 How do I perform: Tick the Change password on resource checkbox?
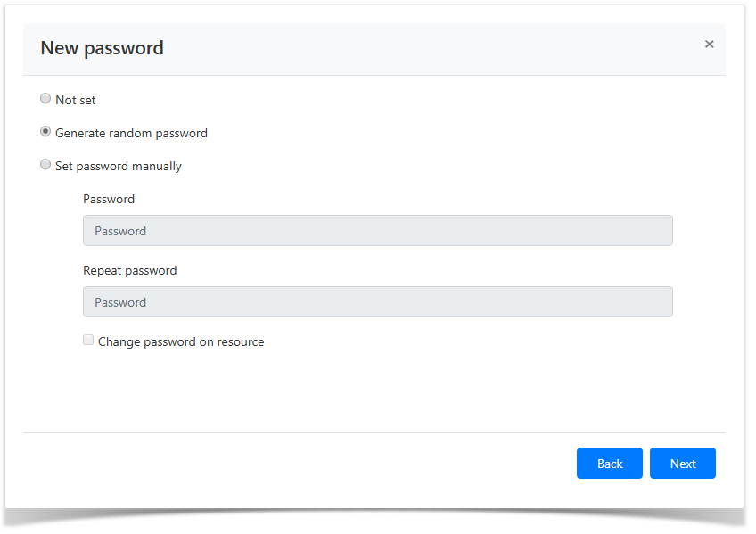(88, 340)
